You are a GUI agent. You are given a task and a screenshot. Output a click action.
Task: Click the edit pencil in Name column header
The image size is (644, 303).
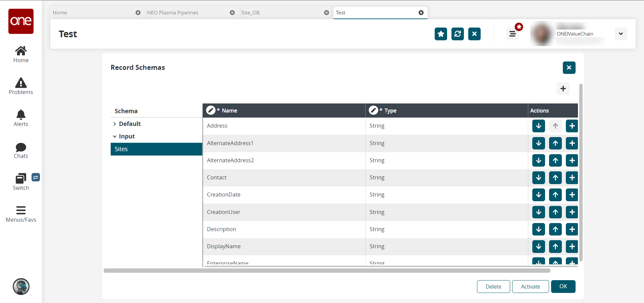211,111
